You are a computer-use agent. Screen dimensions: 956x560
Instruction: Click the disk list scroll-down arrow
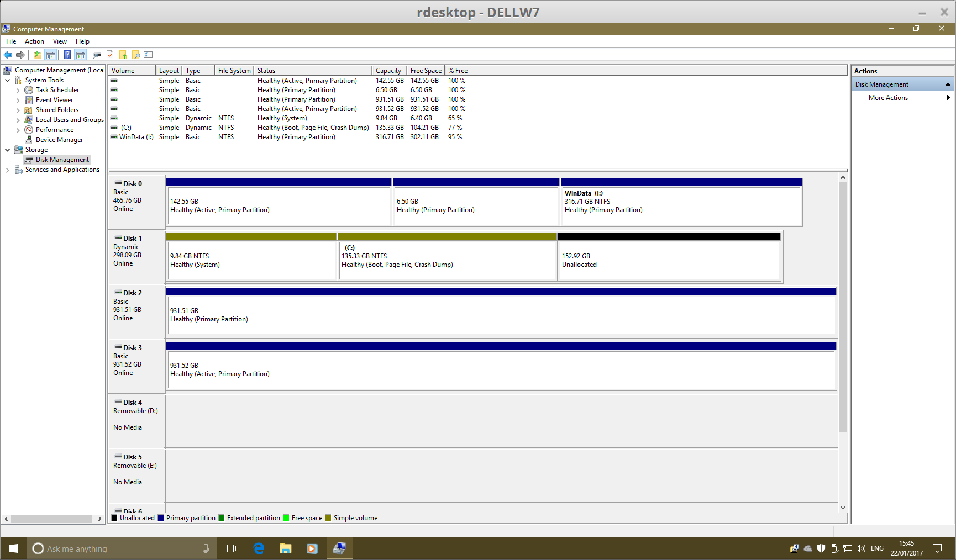click(843, 508)
